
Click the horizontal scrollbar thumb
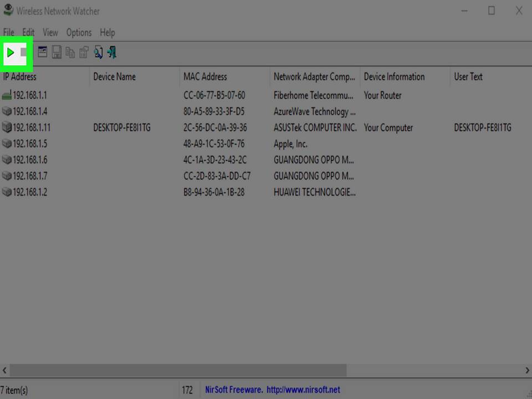tap(178, 370)
